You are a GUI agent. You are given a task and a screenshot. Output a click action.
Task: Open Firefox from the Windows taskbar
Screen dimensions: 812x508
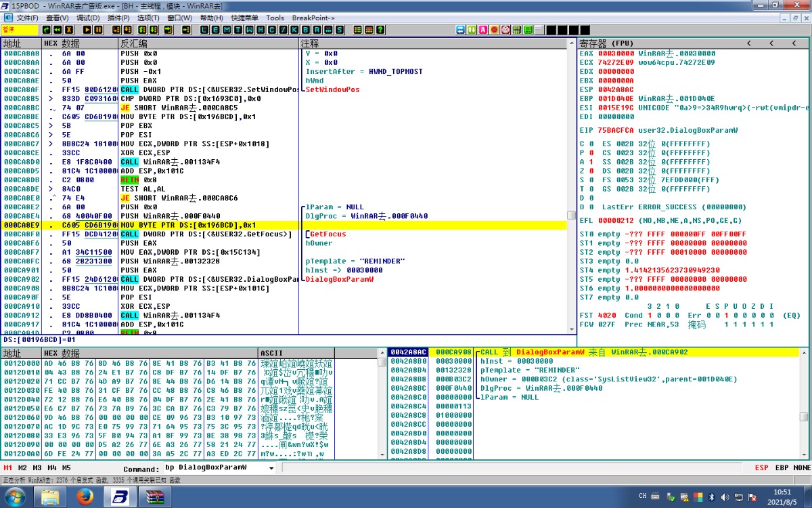click(x=85, y=497)
